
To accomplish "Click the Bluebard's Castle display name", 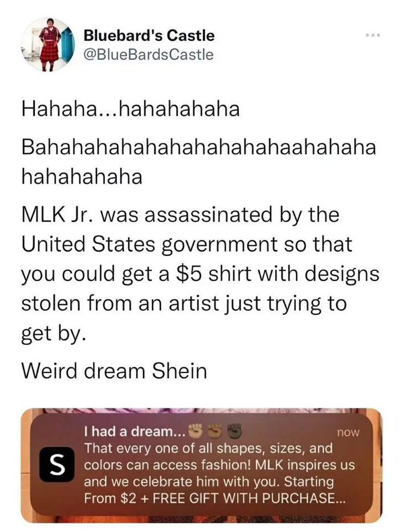I will pyautogui.click(x=149, y=35).
